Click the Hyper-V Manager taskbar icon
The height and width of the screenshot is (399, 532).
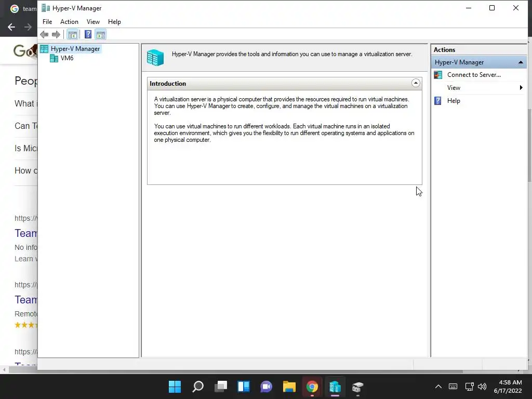point(335,387)
